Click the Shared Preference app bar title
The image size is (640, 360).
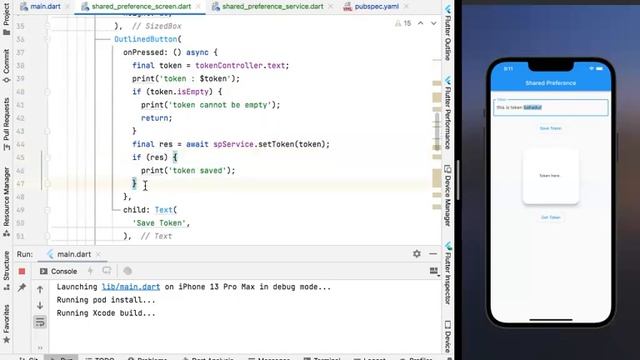tap(551, 83)
